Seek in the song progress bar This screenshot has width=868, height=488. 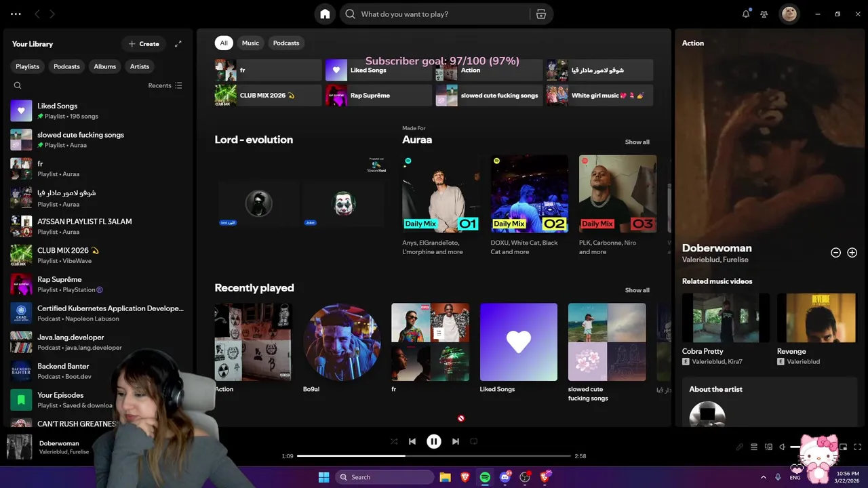434,456
